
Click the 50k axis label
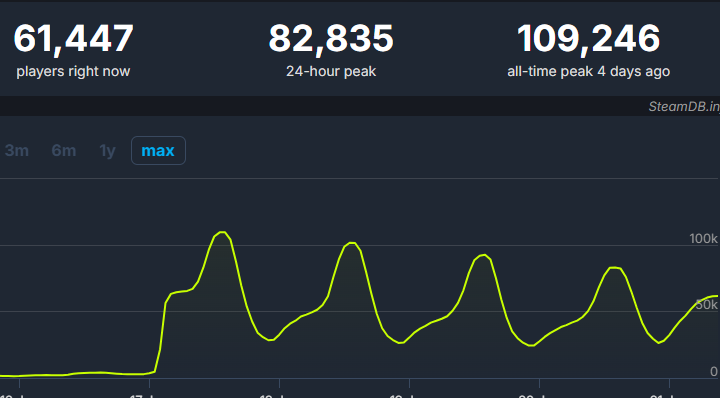(707, 305)
